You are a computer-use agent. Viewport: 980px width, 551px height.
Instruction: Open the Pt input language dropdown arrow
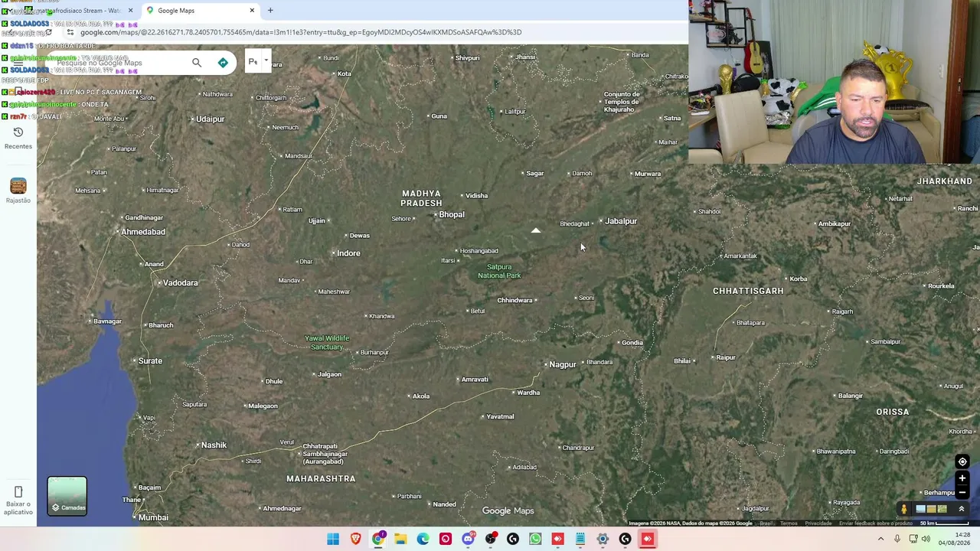[266, 60]
